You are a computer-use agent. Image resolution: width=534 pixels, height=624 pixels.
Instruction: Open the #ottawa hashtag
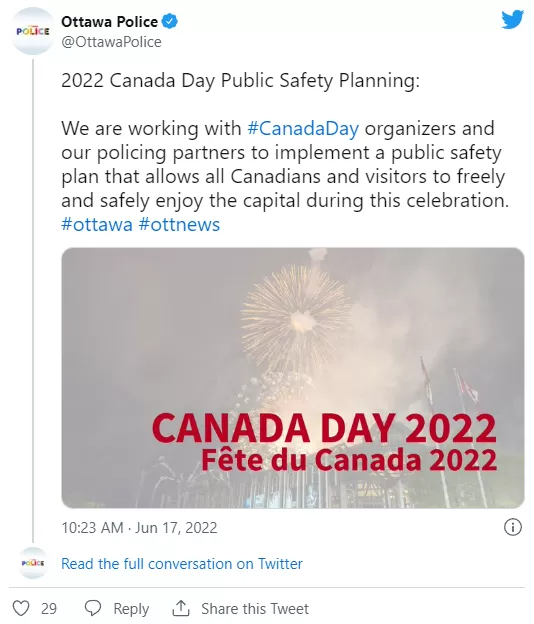97,224
